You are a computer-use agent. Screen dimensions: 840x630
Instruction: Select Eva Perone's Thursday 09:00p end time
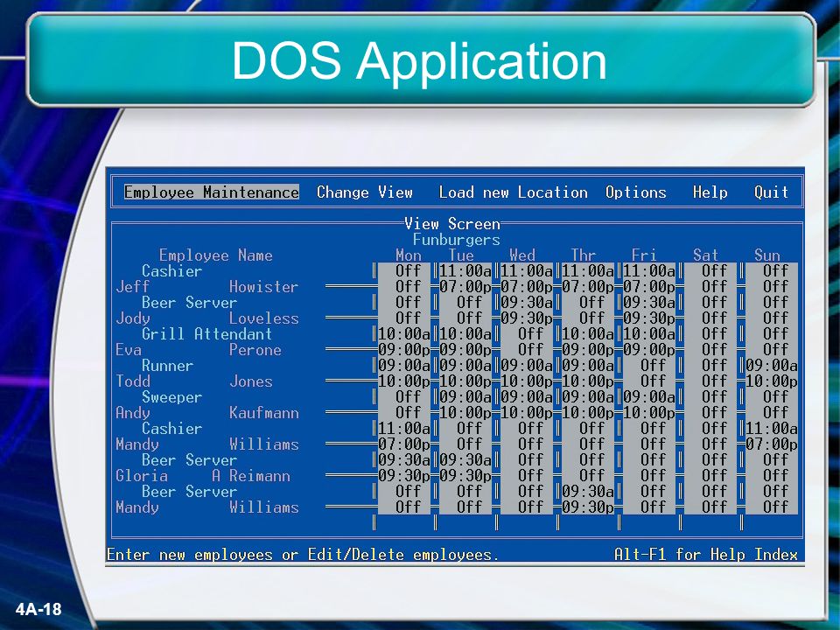(x=588, y=350)
